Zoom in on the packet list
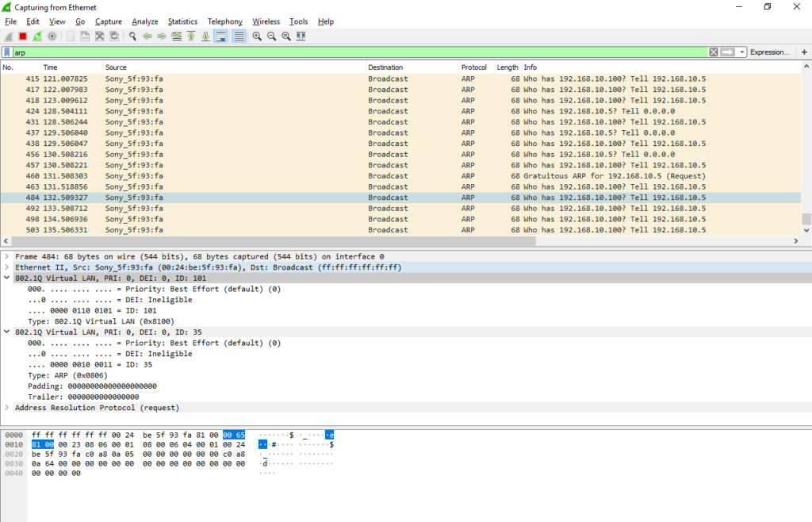Image resolution: width=812 pixels, height=522 pixels. (x=256, y=36)
